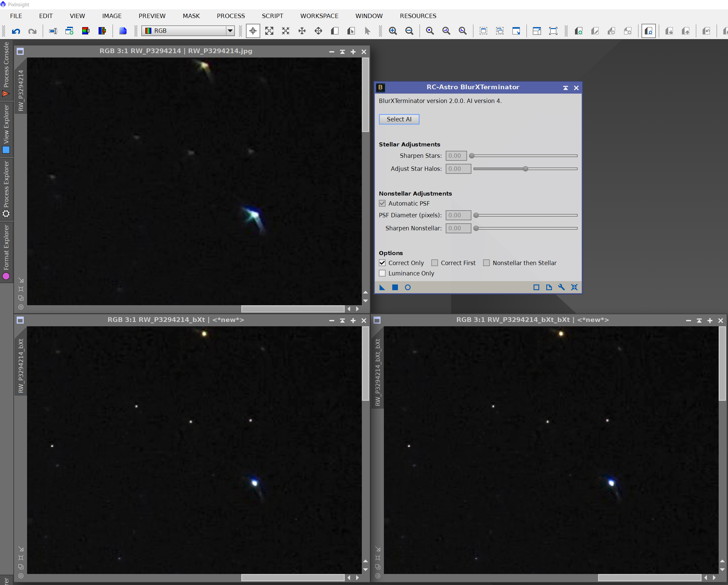Click the Zoom to Fit expand-arrows icon
728x585 pixels.
tap(269, 31)
